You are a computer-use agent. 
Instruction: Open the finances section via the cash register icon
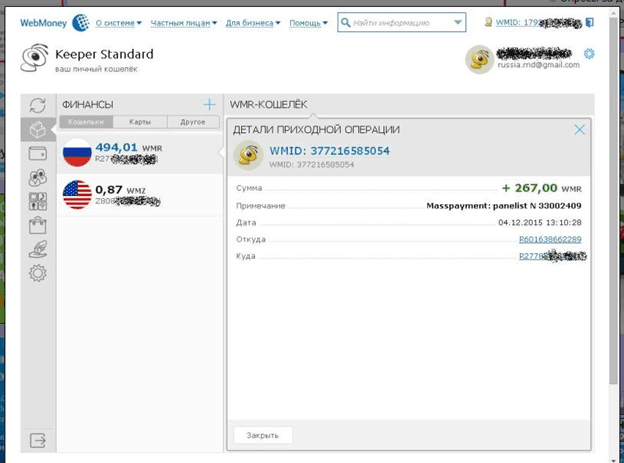[x=38, y=130]
